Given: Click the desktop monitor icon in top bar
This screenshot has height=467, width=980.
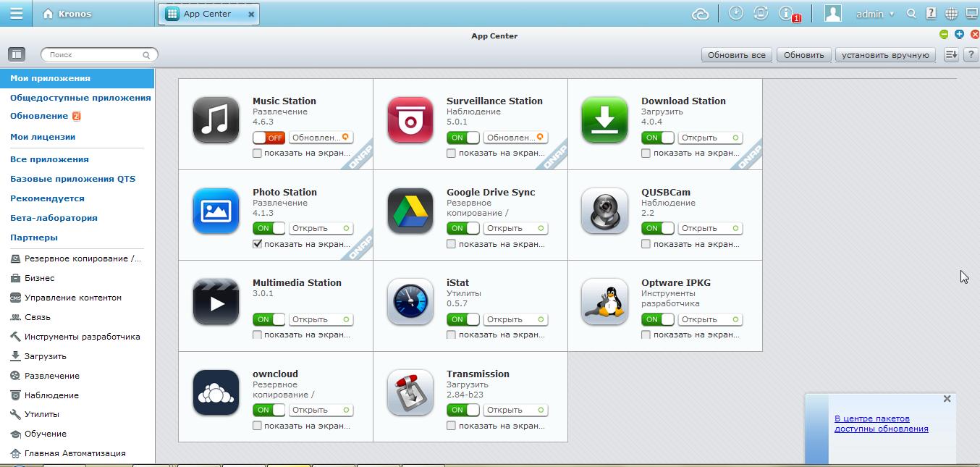Looking at the screenshot, I should (x=971, y=14).
